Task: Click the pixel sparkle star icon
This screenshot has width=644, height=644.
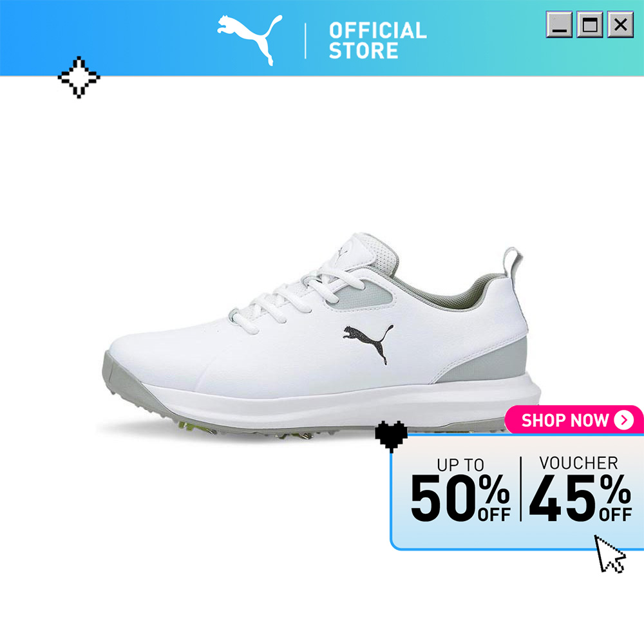Action: [79, 77]
